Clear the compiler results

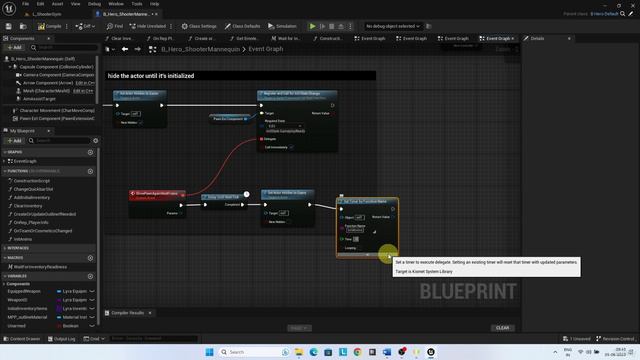click(502, 328)
